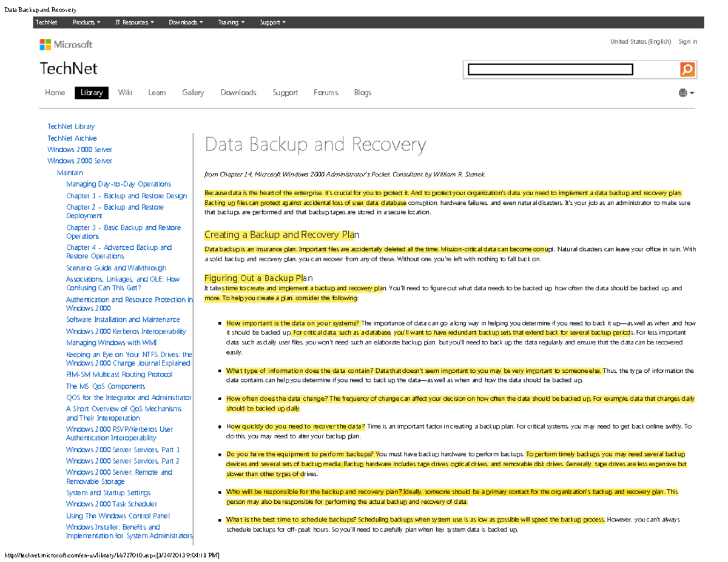This screenshot has height=562, width=728.
Task: Expand the printer icon's dropdown arrow
Action: [692, 92]
